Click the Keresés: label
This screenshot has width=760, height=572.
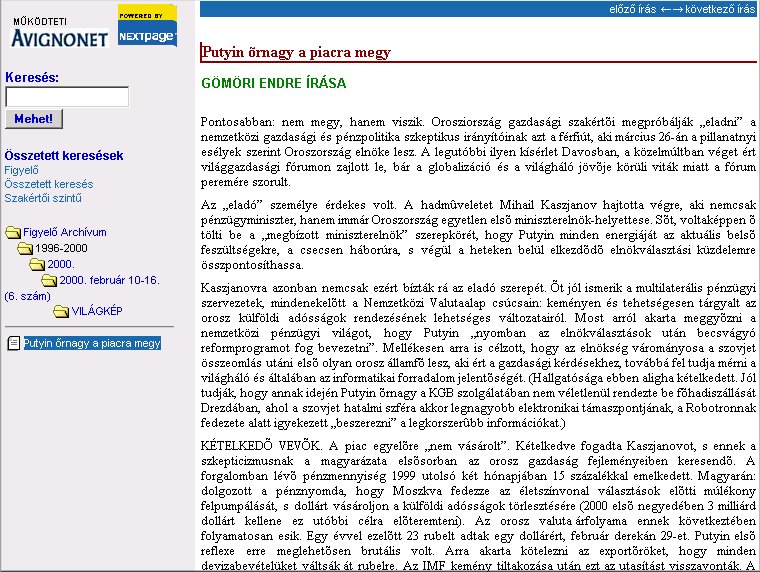tap(32, 77)
